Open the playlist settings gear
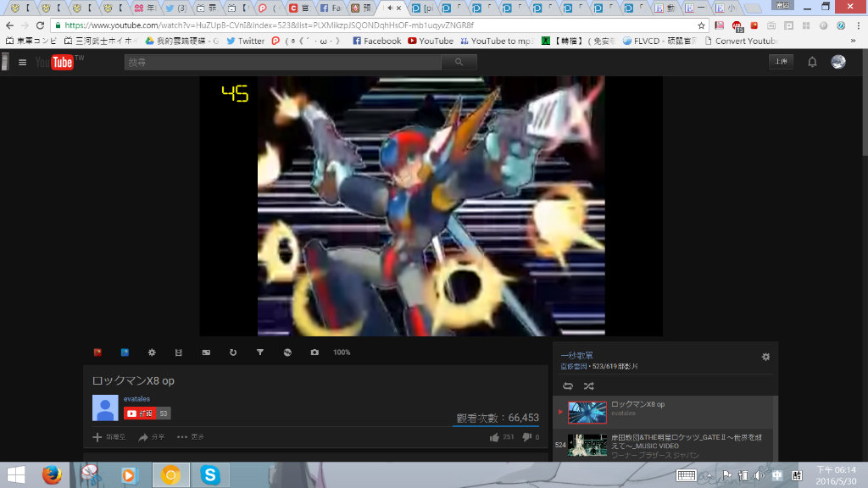 click(765, 357)
